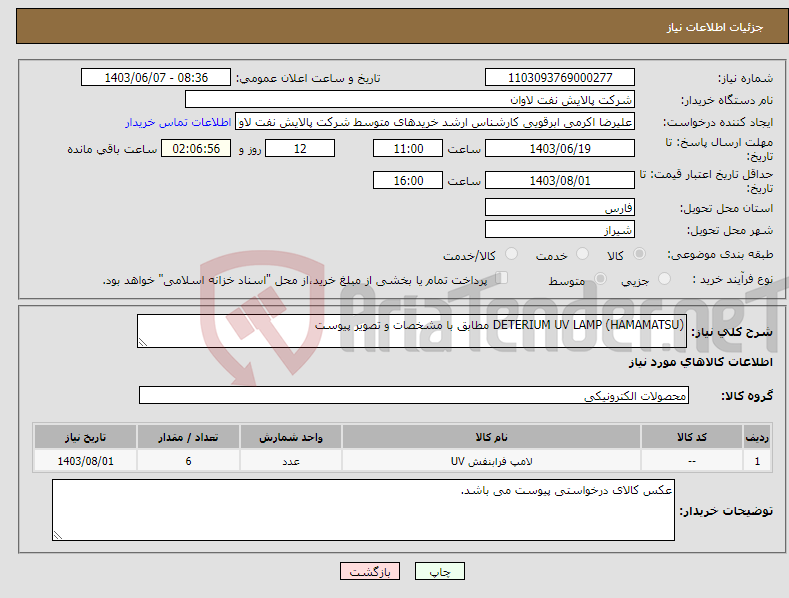
Task: Click the table date cell 1403/08/01
Action: (x=86, y=461)
